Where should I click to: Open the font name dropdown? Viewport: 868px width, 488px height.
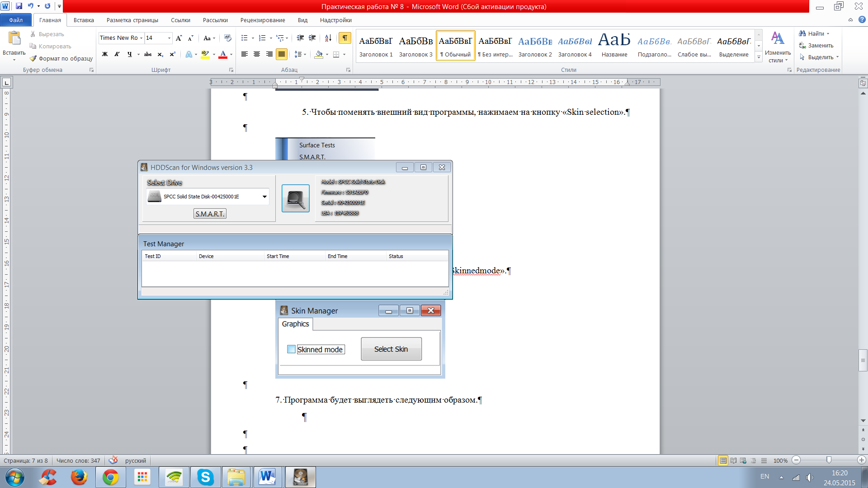pyautogui.click(x=141, y=38)
